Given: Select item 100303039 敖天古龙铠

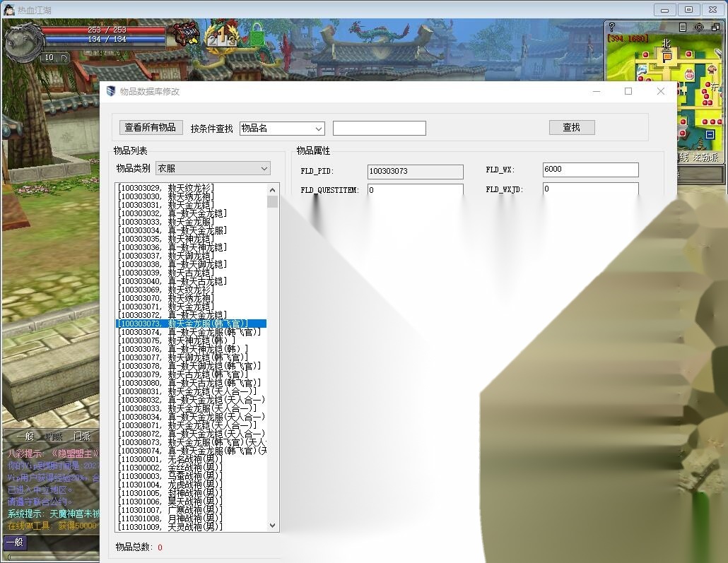Looking at the screenshot, I should coord(192,273).
